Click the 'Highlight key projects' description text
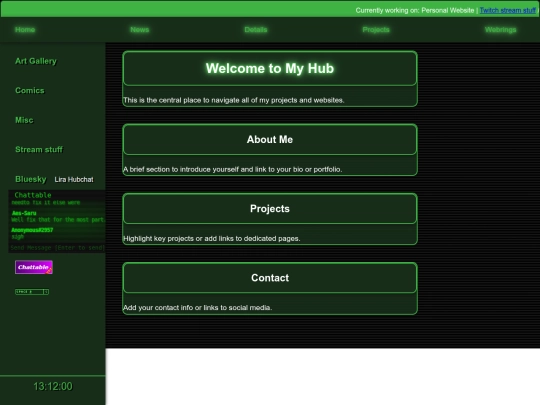This screenshot has width=540, height=405. coord(212,239)
